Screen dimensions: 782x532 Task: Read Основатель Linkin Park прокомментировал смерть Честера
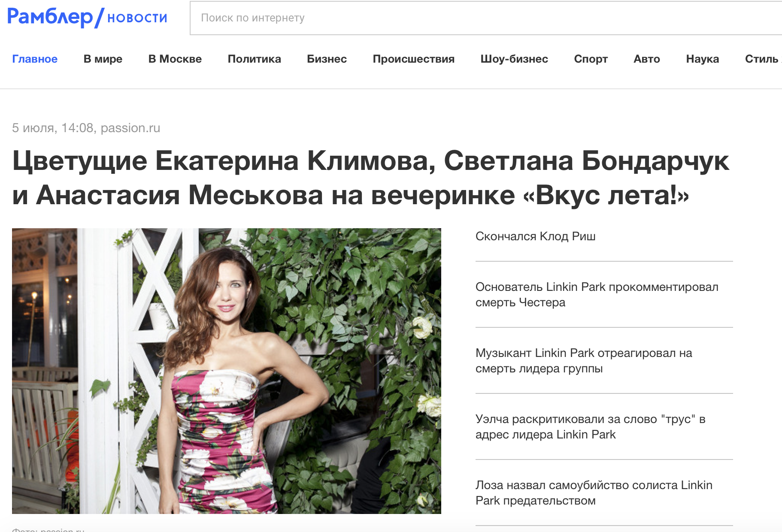point(597,295)
